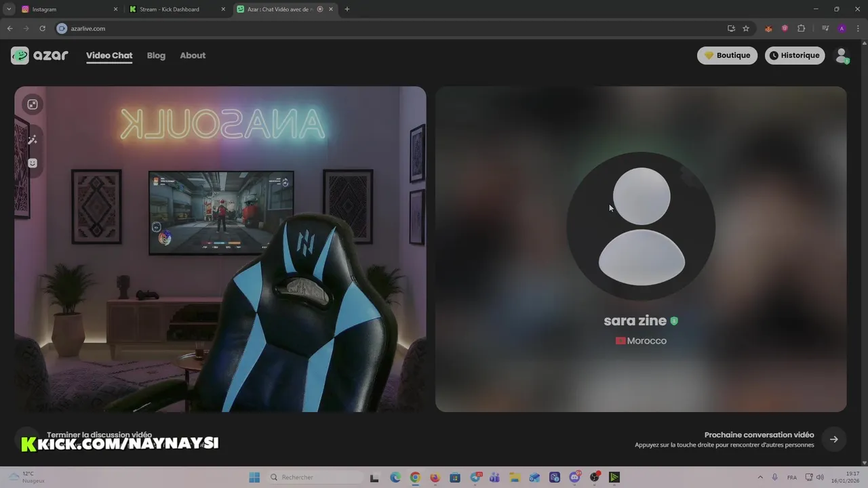Open the Boutique shop
The image size is (868, 488).
(727, 56)
